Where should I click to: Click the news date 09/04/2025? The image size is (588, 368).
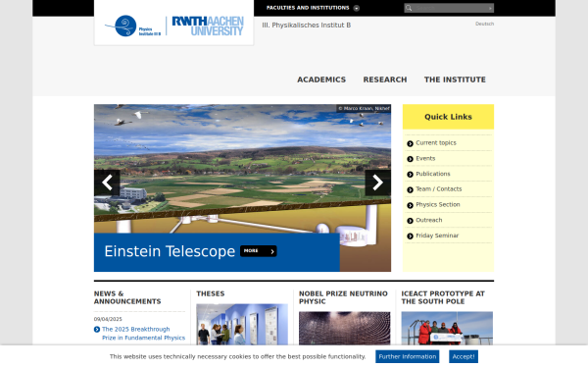108,319
